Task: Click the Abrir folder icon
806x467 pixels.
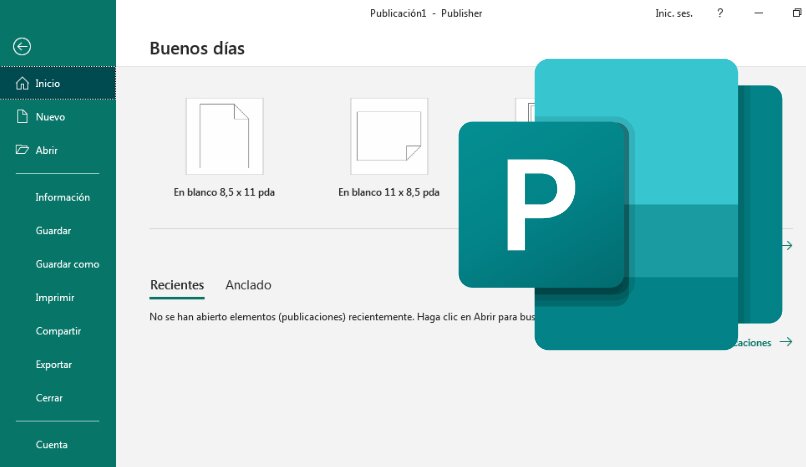Action: [22, 150]
